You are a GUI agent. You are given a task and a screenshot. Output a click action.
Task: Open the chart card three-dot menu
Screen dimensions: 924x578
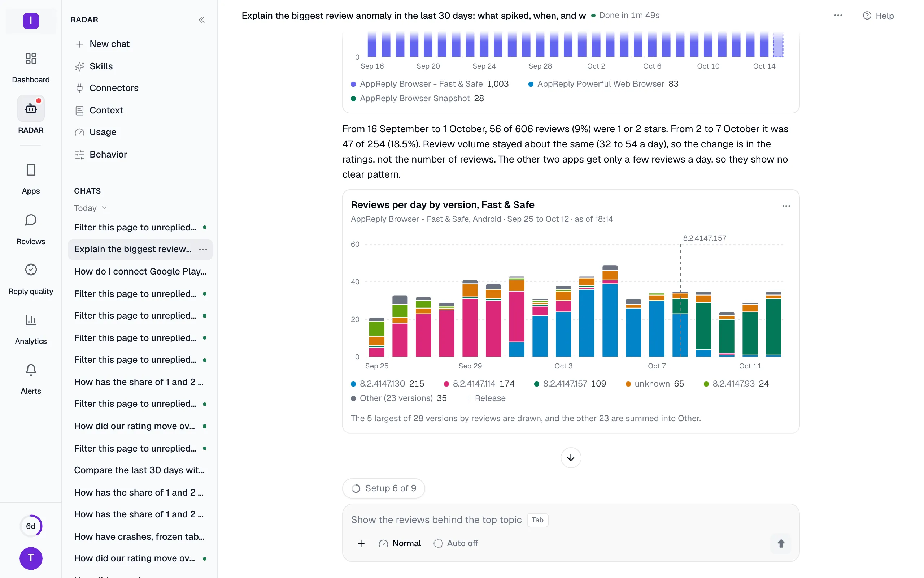point(786,206)
